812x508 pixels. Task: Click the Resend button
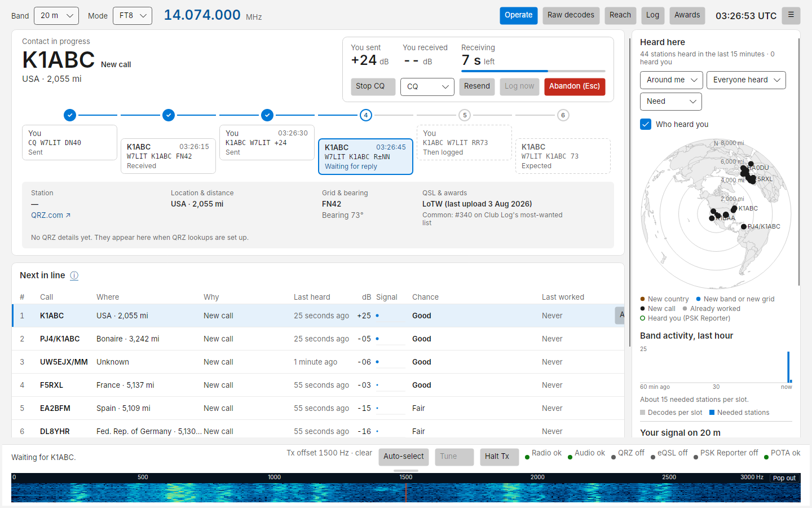point(477,86)
